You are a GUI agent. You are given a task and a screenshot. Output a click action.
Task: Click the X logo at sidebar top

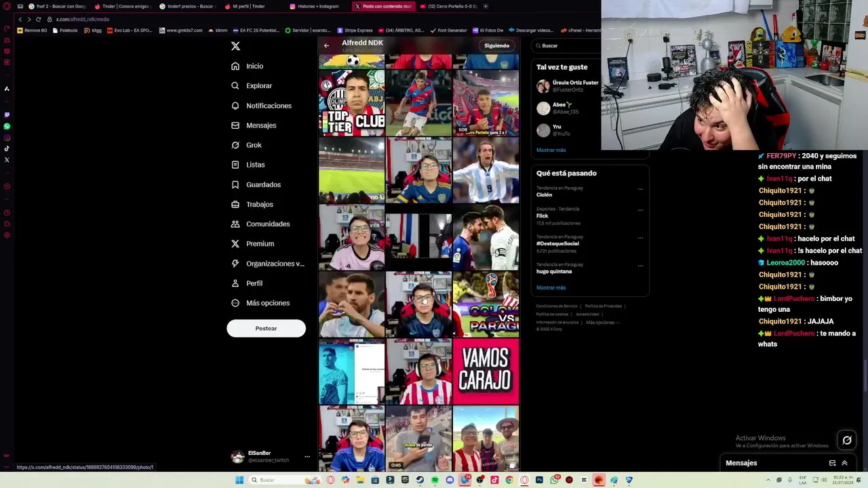point(235,46)
